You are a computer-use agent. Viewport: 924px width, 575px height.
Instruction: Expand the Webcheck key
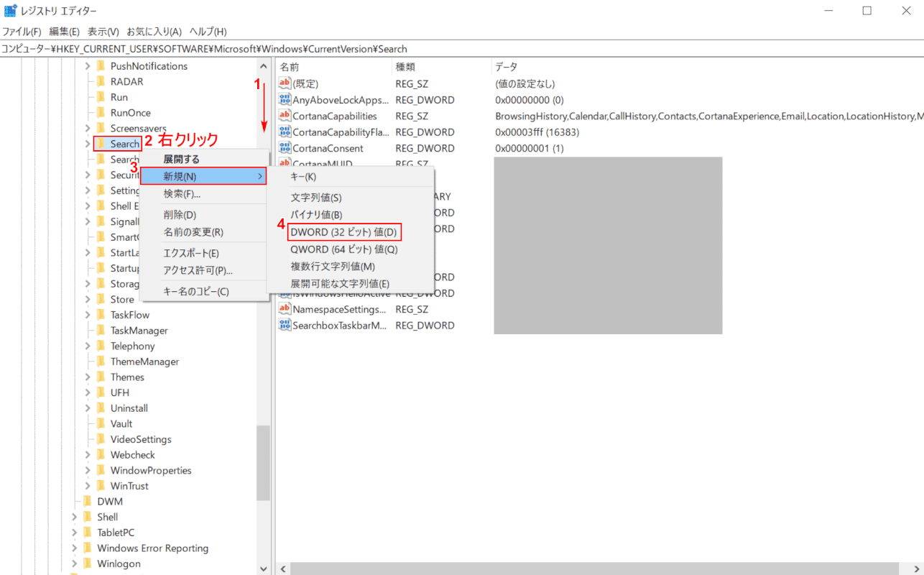[88, 455]
